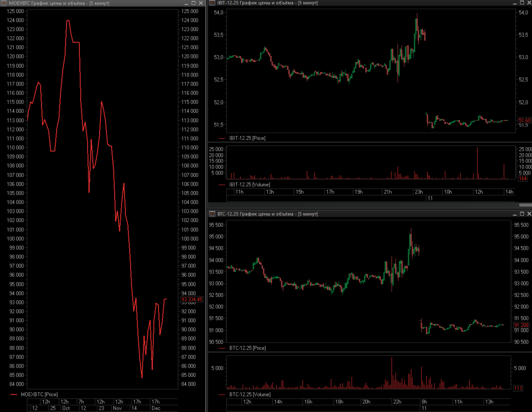532x412 pixels.
Task: Maximize the BTC-12.25 chart window
Action: tap(522, 214)
